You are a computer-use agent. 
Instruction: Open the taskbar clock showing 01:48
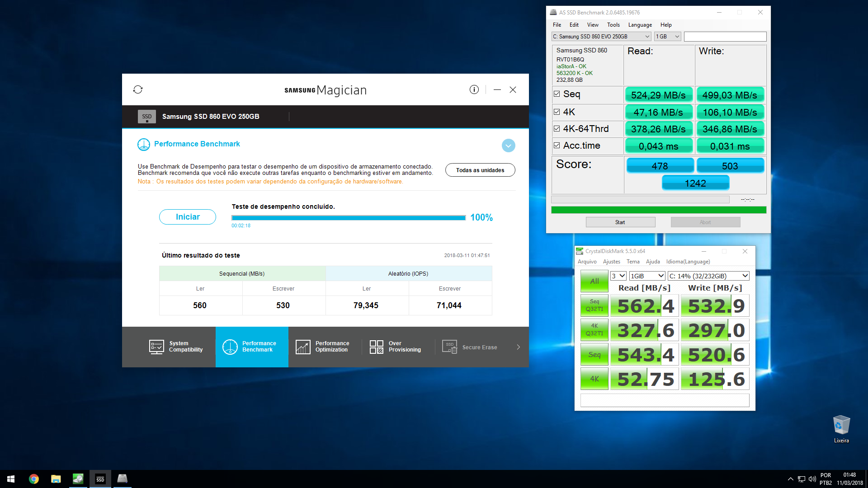[x=849, y=479]
